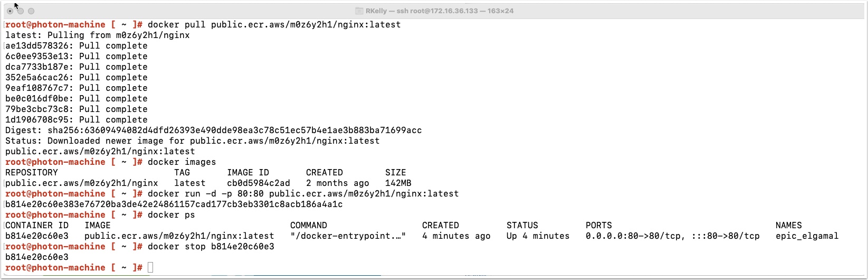Click the NAMES column header

point(789,226)
